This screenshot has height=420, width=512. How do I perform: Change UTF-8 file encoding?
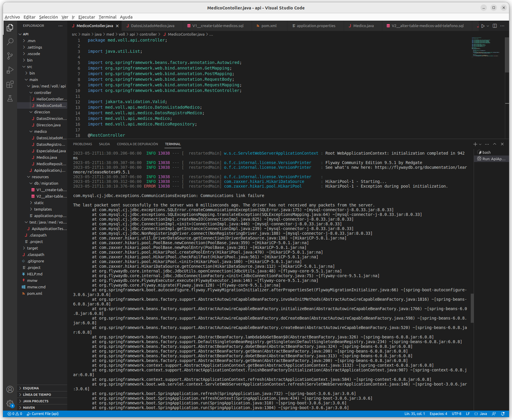tap(457, 414)
